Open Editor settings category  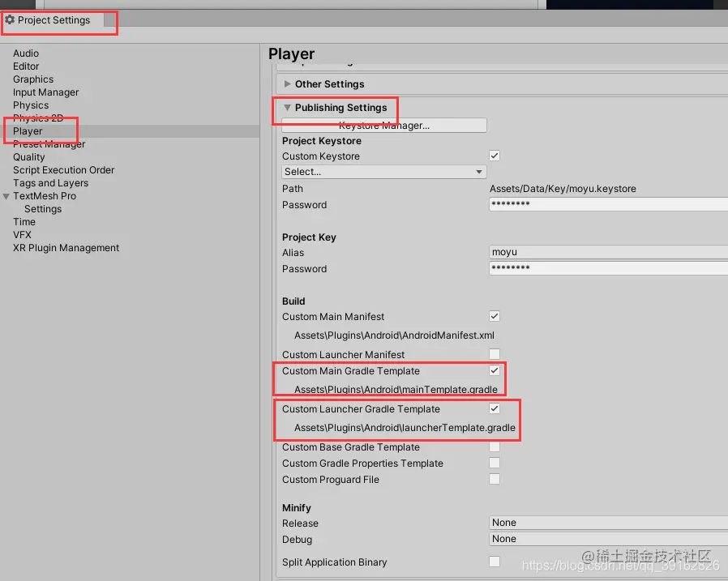point(26,66)
